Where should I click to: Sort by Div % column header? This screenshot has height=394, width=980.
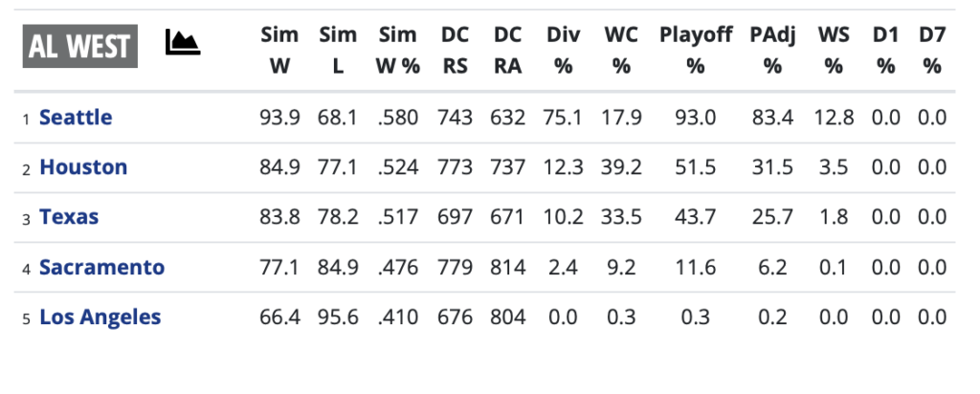tap(563, 51)
